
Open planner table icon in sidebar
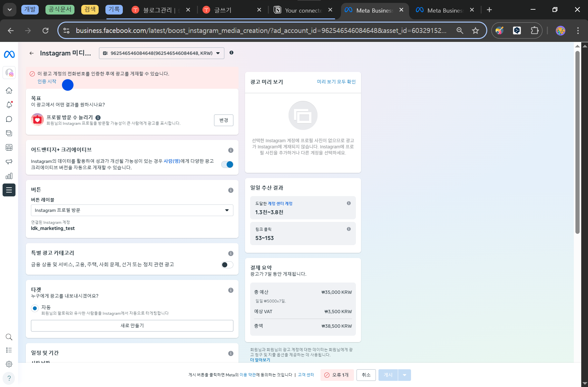[x=9, y=147]
